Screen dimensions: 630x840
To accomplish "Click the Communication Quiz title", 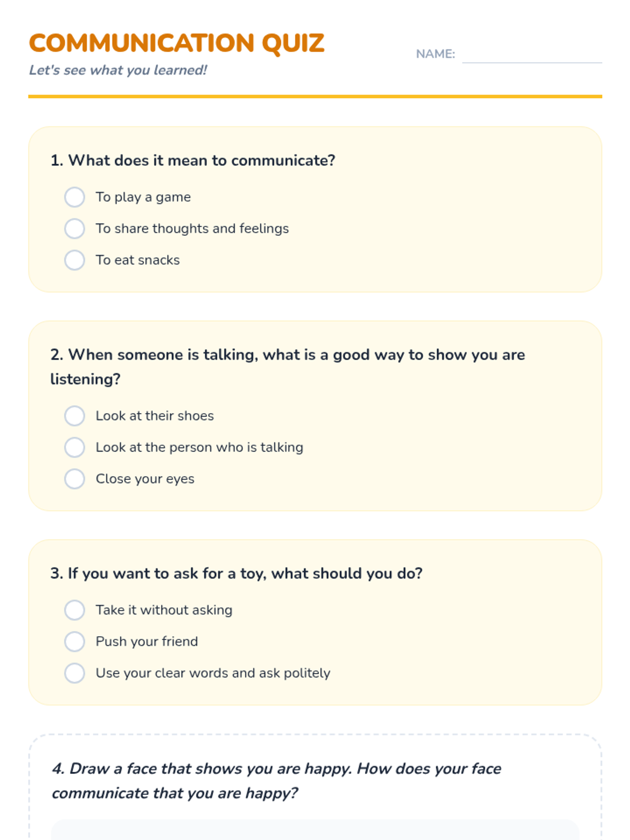I will point(176,43).
